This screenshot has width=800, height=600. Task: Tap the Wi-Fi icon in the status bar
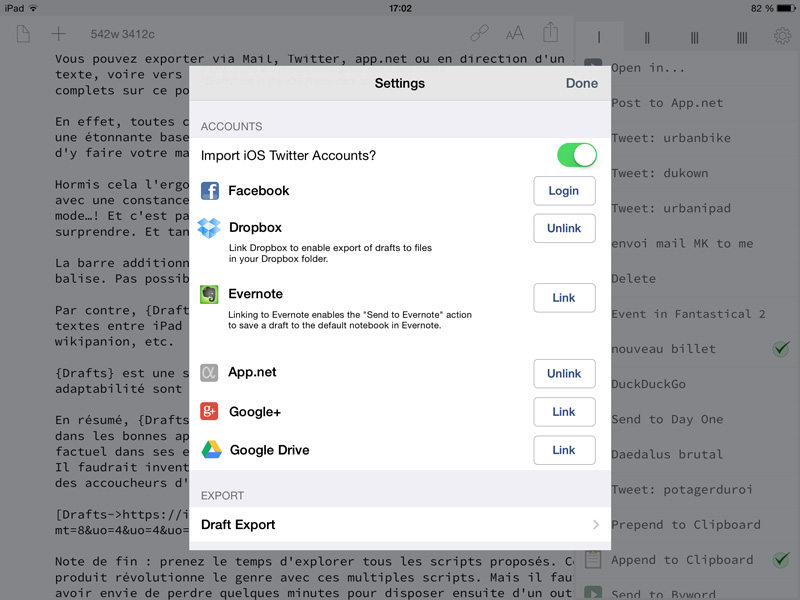tap(33, 8)
